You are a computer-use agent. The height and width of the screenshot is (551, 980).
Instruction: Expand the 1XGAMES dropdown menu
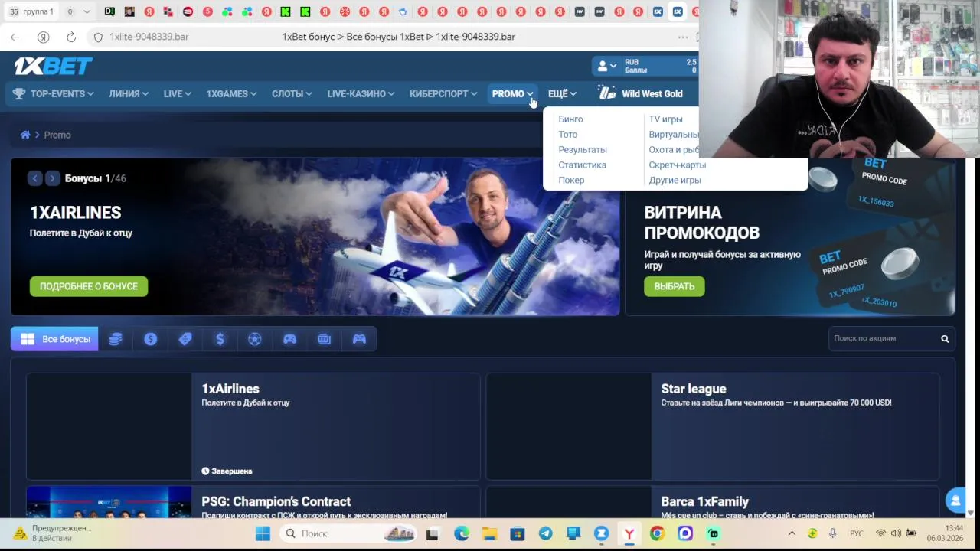point(231,93)
